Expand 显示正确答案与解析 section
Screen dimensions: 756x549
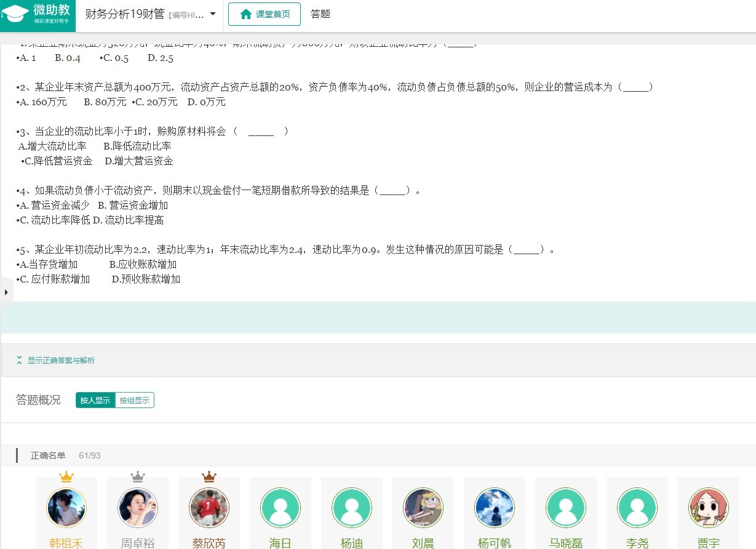click(60, 361)
